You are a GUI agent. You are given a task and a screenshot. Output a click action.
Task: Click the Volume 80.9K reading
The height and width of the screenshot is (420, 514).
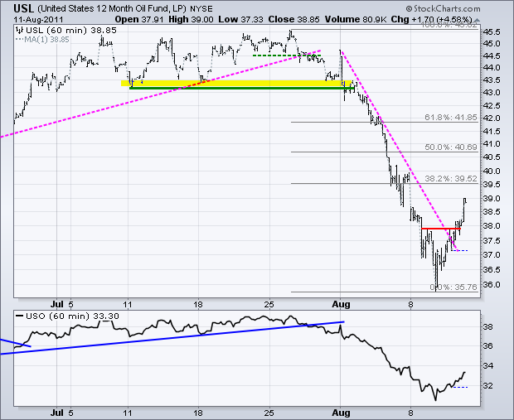pos(356,19)
